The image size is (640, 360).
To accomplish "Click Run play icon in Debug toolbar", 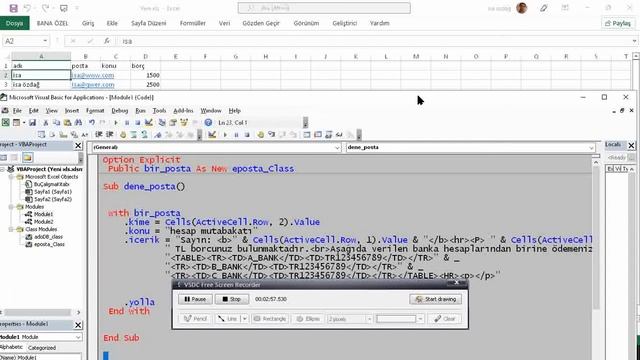I will [225, 134].
